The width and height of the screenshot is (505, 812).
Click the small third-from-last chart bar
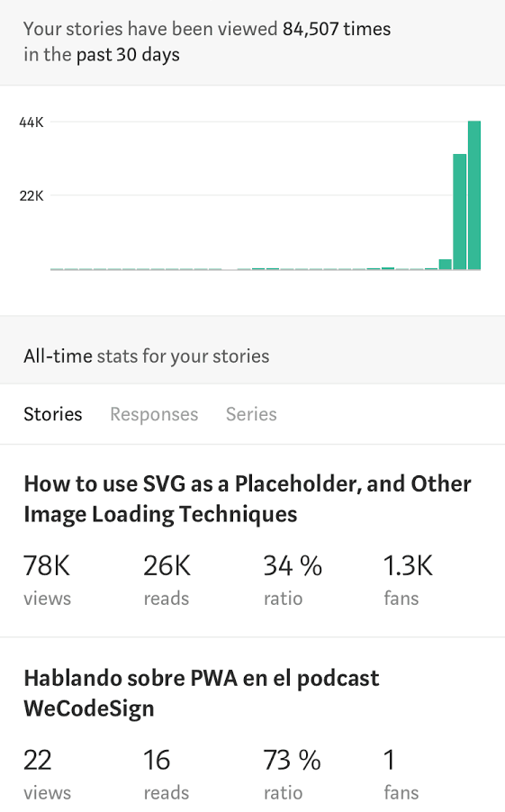pos(445,264)
